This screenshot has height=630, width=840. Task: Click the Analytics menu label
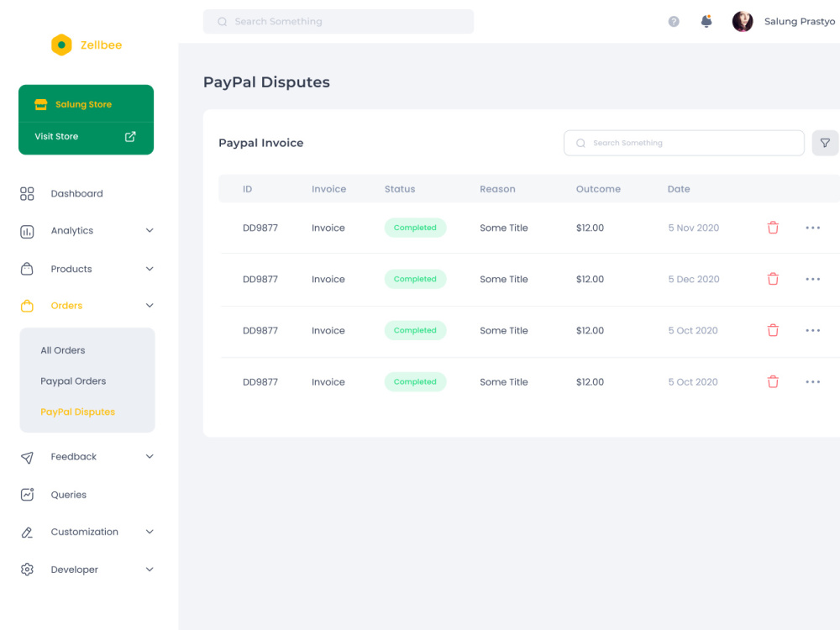point(71,230)
